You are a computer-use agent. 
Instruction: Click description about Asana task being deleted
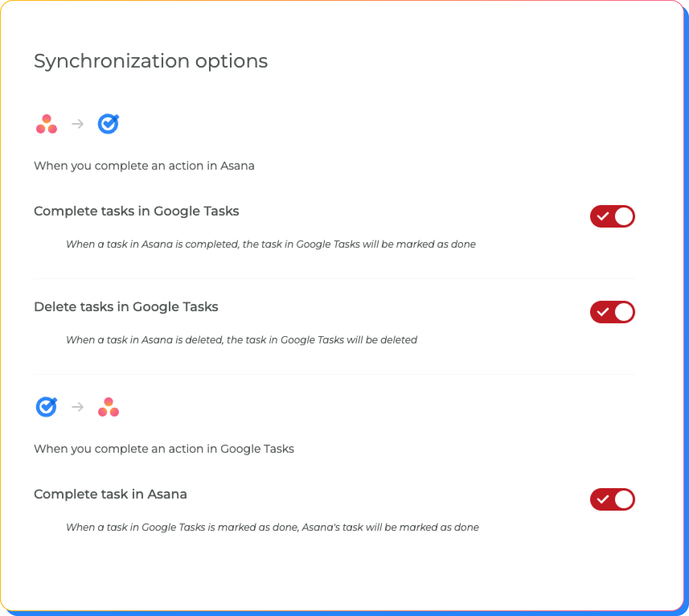pos(242,340)
